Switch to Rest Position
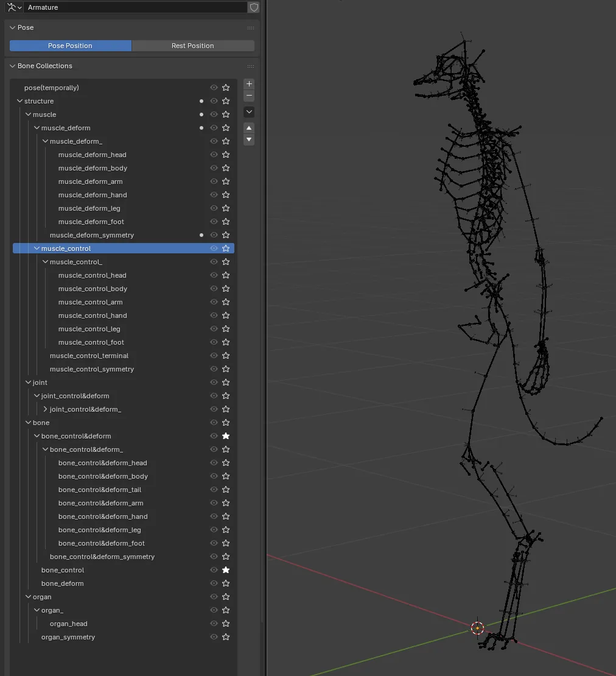This screenshot has width=616, height=676. [192, 46]
